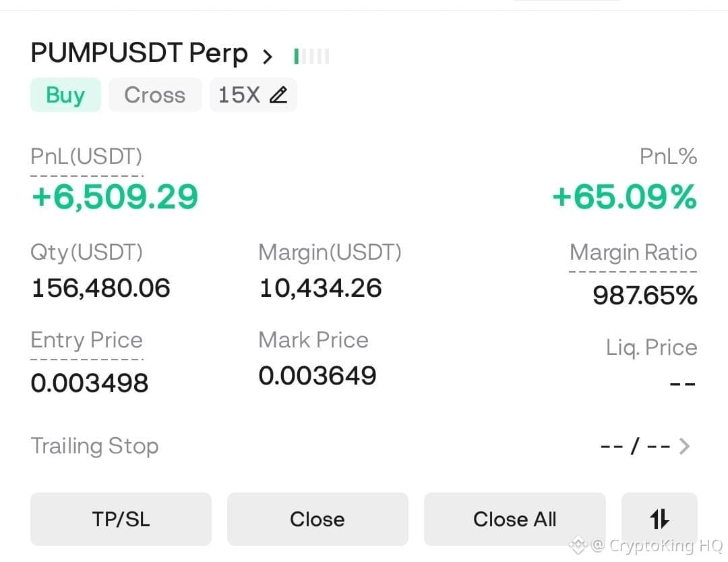Tap the Binance logo in watermark
The width and height of the screenshot is (728, 562).
coord(578,545)
